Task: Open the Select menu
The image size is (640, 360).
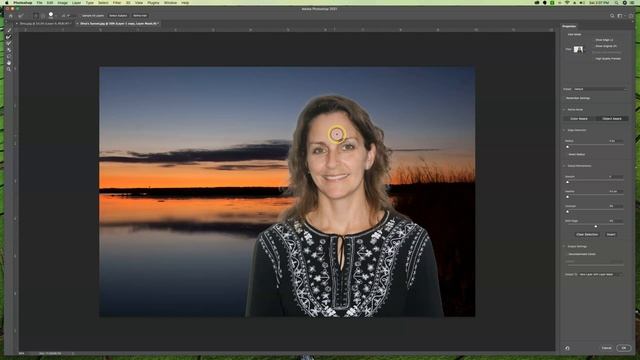Action: [103, 2]
